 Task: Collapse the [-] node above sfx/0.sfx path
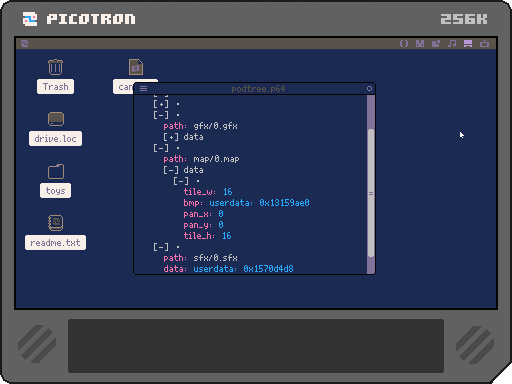click(x=161, y=247)
